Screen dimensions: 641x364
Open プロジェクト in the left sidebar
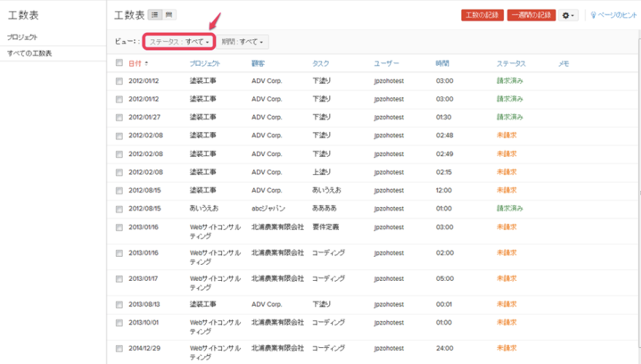pyautogui.click(x=22, y=37)
